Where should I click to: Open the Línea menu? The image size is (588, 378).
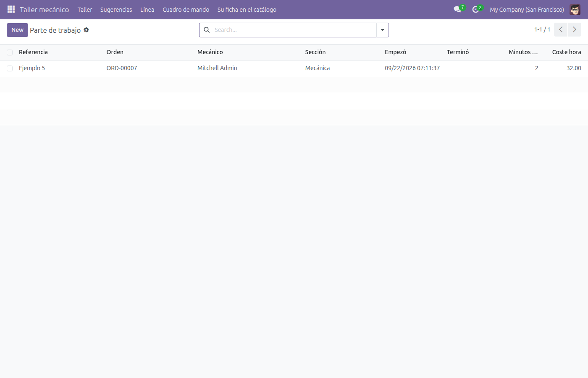click(x=147, y=9)
